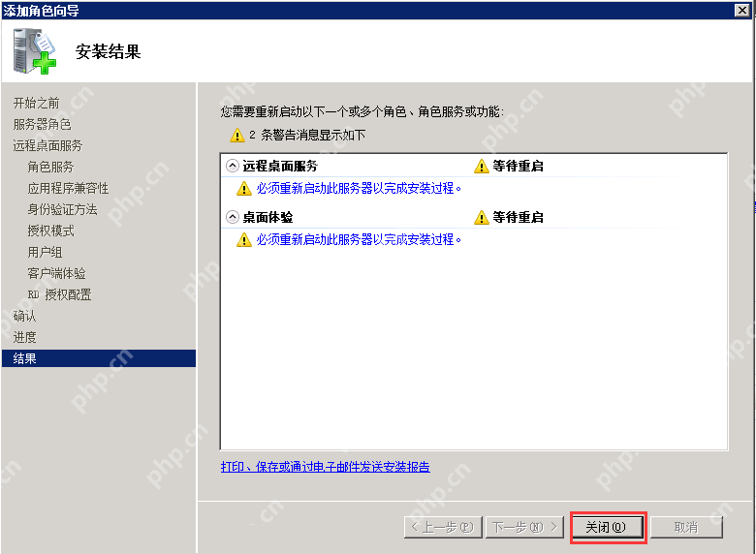
Task: Select 应用程序兼容性 step in sidebar
Action: (x=68, y=188)
